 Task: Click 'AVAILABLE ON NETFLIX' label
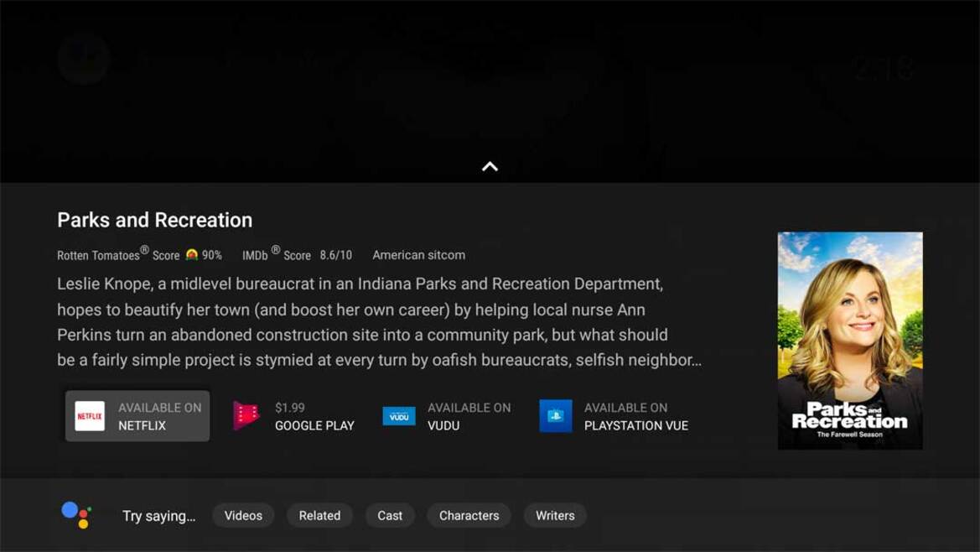click(x=160, y=416)
